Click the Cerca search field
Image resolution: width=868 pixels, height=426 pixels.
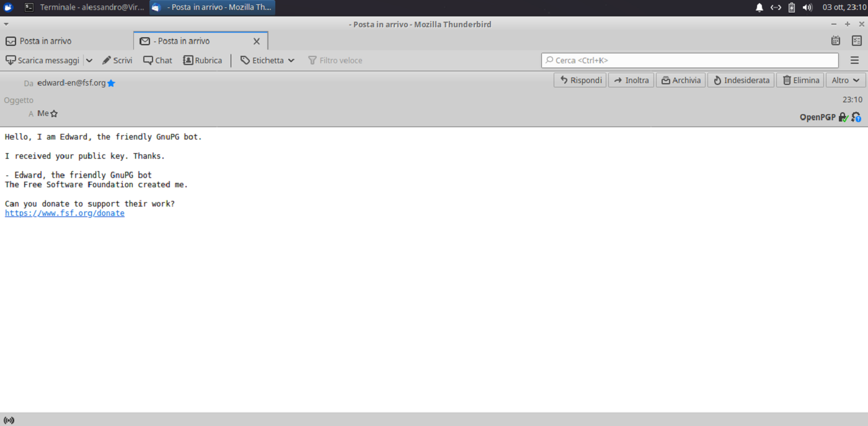[x=689, y=60]
